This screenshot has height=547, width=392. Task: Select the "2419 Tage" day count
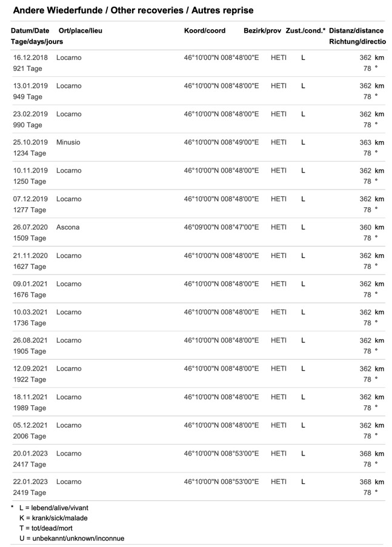(30, 492)
